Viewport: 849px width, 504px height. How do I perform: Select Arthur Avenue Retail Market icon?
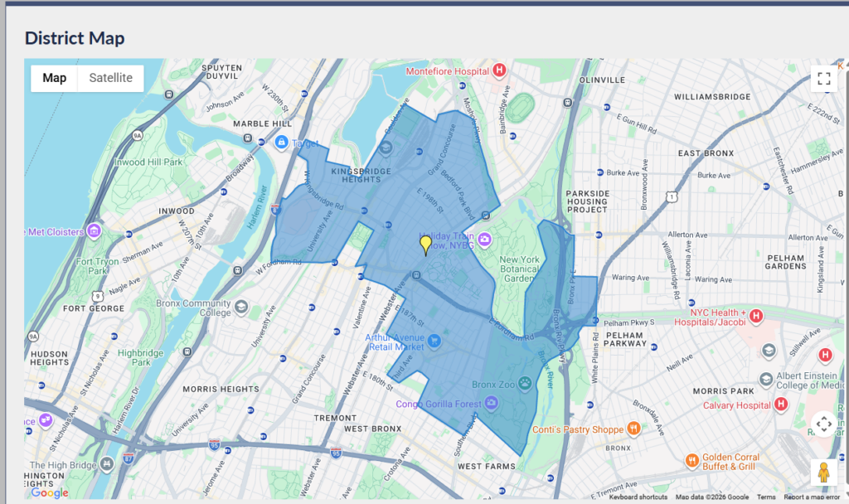coord(432,341)
